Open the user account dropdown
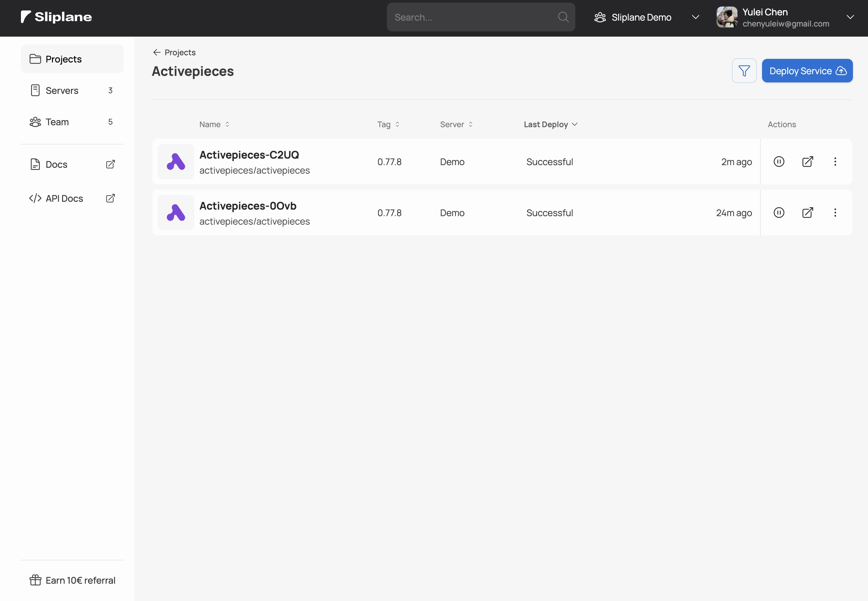868x601 pixels. 850,17
